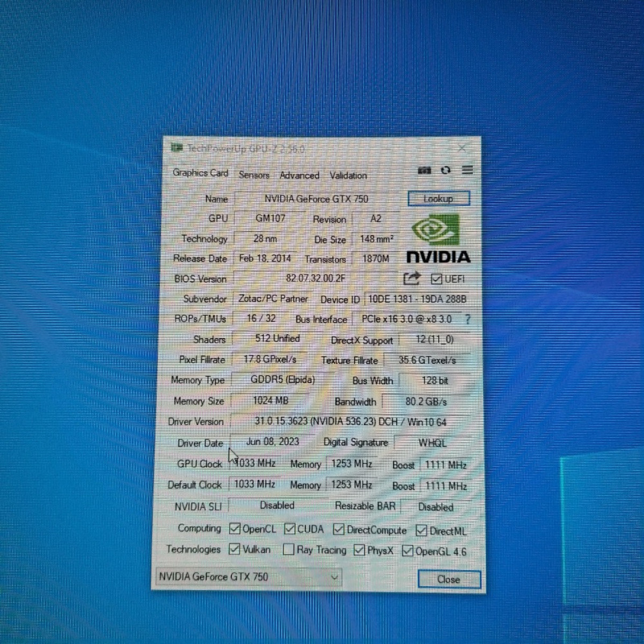
Task: Toggle the DirectCompute checkbox
Action: click(x=339, y=530)
